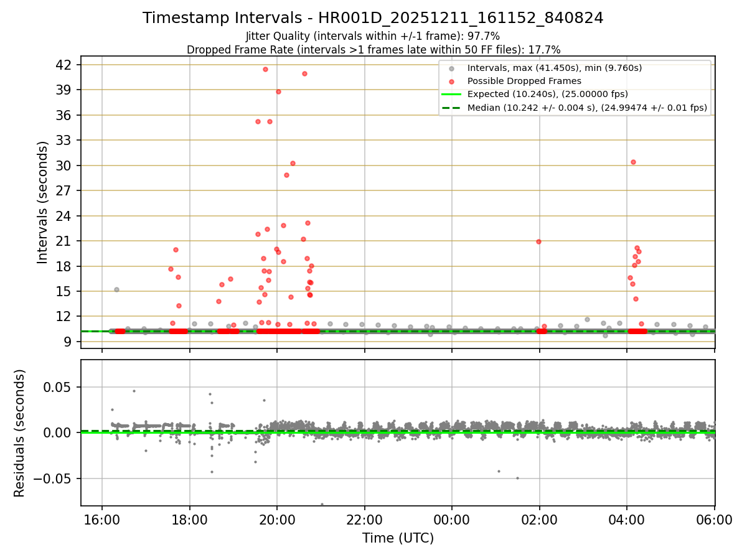Click the gray legend marker for Intervals
This screenshot has width=747, height=560.
(x=451, y=68)
